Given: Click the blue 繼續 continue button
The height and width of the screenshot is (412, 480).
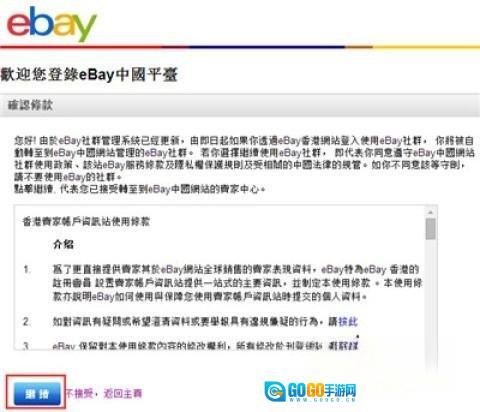Looking at the screenshot, I should click(37, 394).
